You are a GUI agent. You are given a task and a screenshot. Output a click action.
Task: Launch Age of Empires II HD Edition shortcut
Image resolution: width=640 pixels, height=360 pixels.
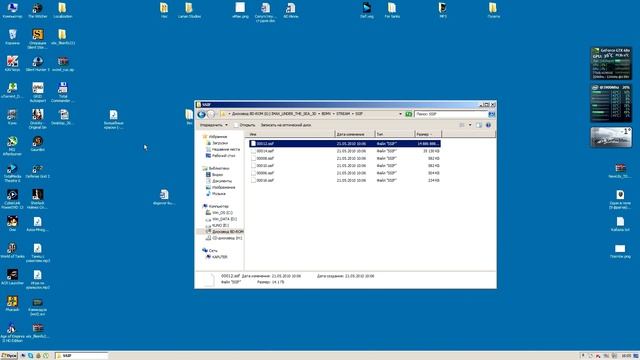[12, 333]
